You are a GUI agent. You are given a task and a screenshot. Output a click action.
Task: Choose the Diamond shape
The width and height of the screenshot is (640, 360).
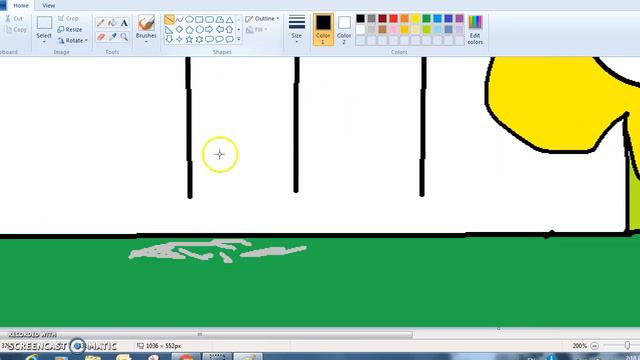pyautogui.click(x=179, y=29)
